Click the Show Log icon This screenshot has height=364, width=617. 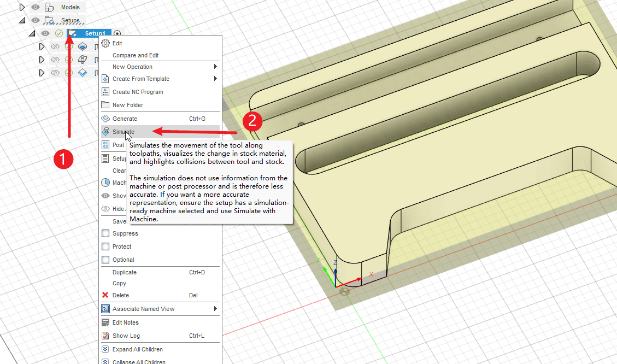click(105, 336)
